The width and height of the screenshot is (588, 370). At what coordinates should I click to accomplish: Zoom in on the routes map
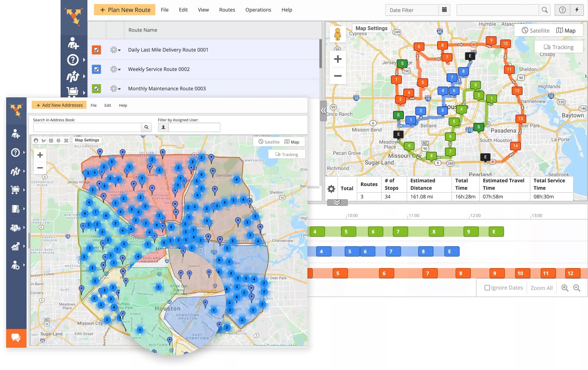coord(337,59)
